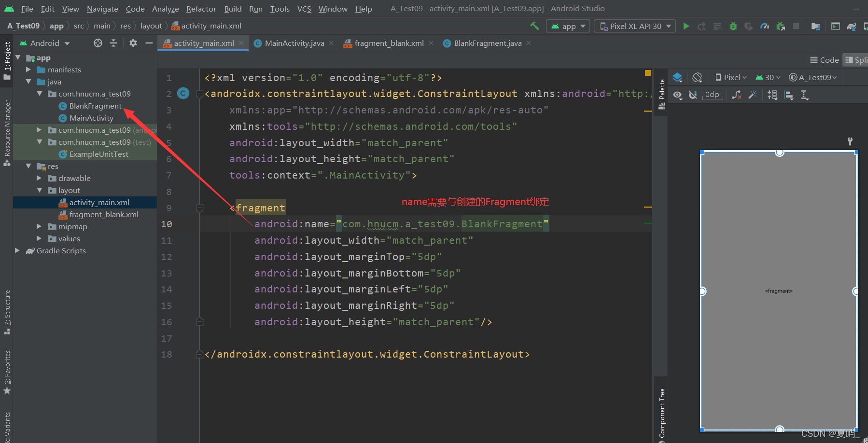Open the app run configuration dropdown
Screen dimensions: 868x443
(568, 26)
